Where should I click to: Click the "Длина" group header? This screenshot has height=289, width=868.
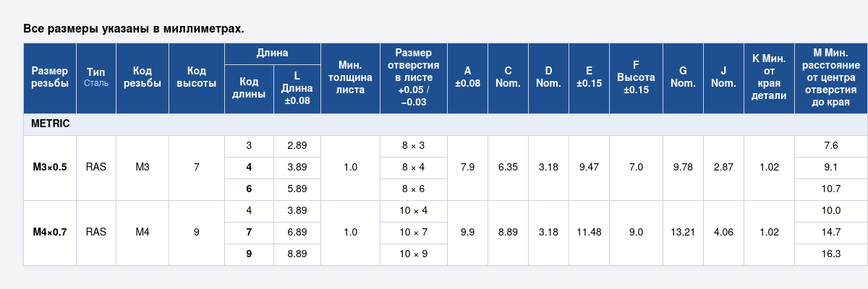click(272, 53)
